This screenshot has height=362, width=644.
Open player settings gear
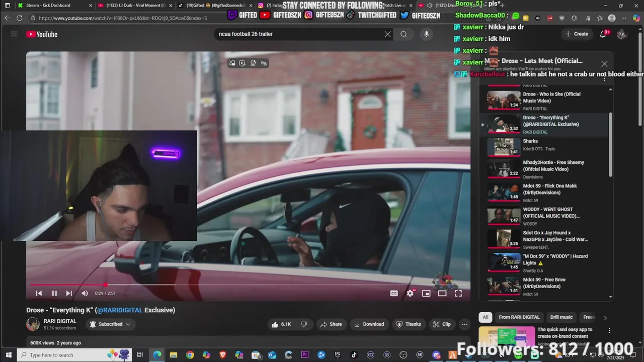(x=410, y=293)
